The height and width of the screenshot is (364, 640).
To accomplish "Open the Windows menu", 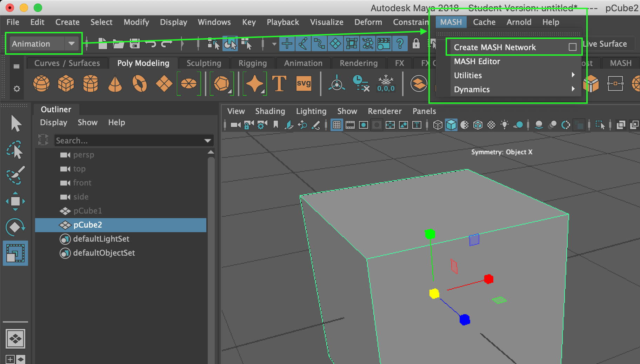I will coord(214,22).
